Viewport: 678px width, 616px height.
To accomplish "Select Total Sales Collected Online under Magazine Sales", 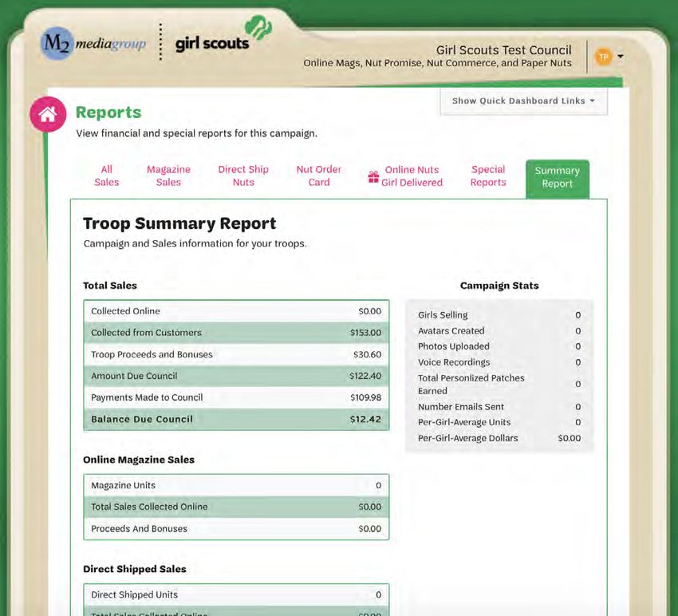I will (x=236, y=507).
